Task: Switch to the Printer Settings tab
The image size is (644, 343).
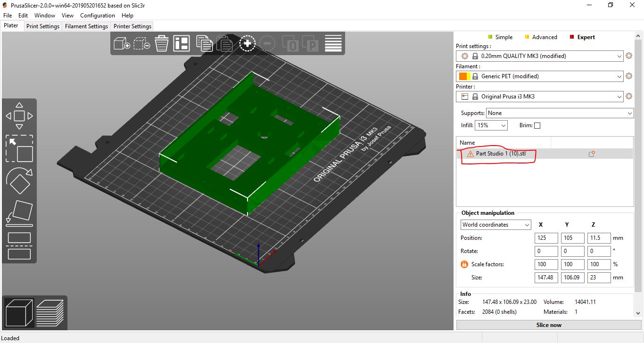Action: coord(132,26)
